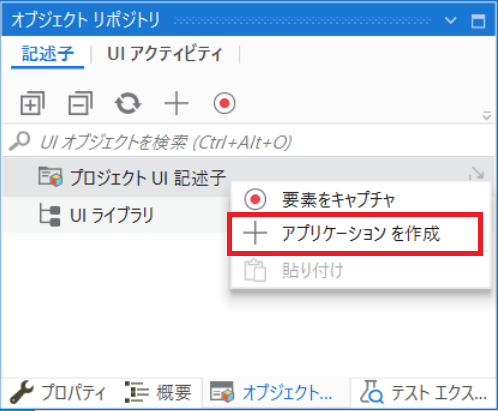
Task: Refresh the object repository list
Action: [x=128, y=103]
